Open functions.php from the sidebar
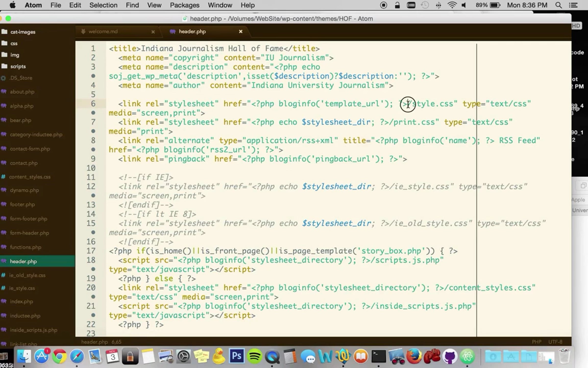The height and width of the screenshot is (368, 588). tap(25, 247)
